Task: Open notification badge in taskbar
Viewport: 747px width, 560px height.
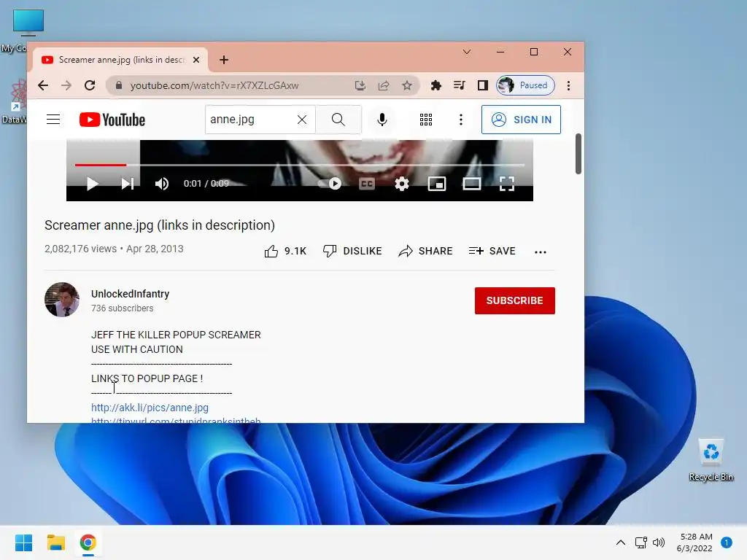Action: click(727, 542)
